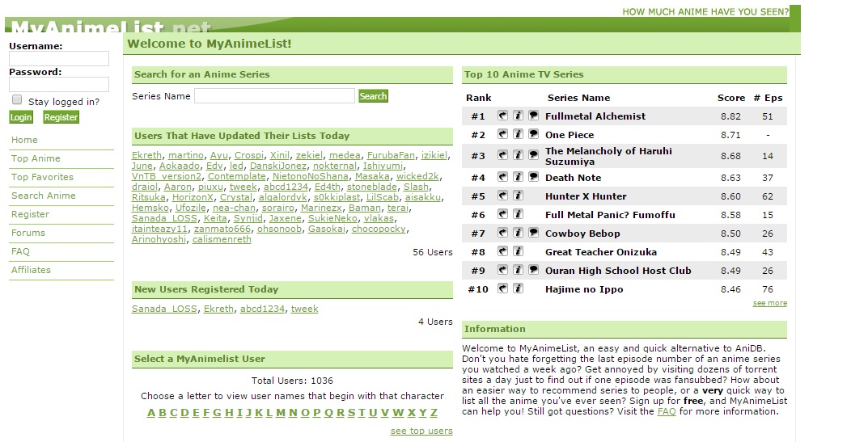Open new user Sanada_LOSS under New Users
This screenshot has height=442, width=868.
point(164,309)
